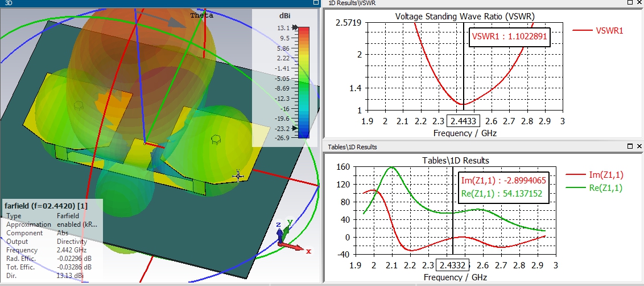This screenshot has height=286, width=644.
Task: Click the Output Directivity info row
Action: (47, 242)
